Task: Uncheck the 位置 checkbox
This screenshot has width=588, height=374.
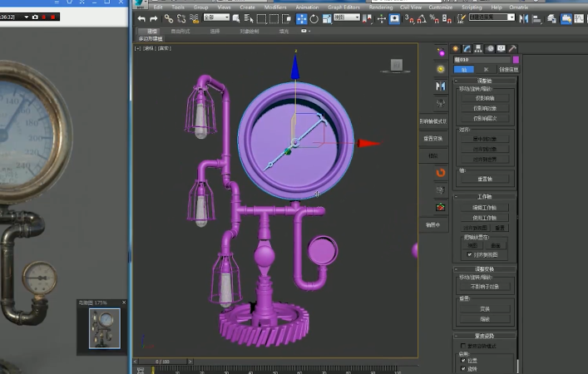Action: (462, 360)
